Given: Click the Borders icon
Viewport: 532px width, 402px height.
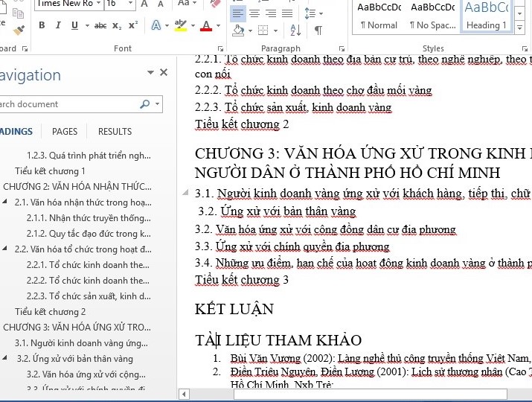Looking at the screenshot, I should pyautogui.click(x=263, y=31).
